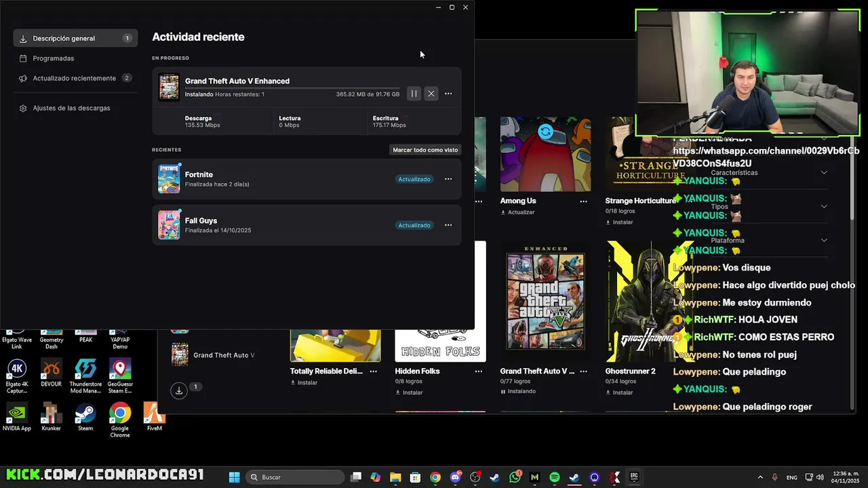This screenshot has width=868, height=488.
Task: Click Instalar under Ghostrunner 2
Action: 619,392
